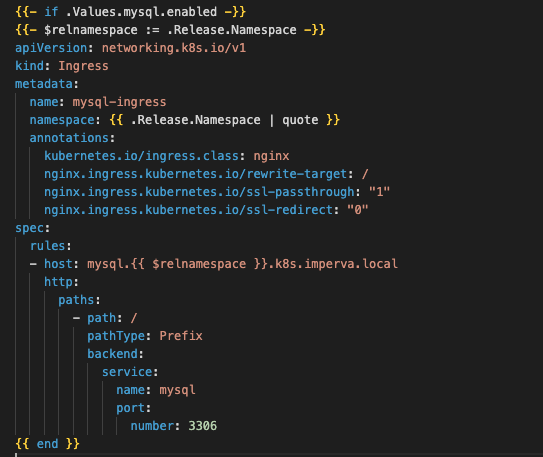The image size is (543, 457).
Task: Click the "path" list item key
Action: click(101, 318)
